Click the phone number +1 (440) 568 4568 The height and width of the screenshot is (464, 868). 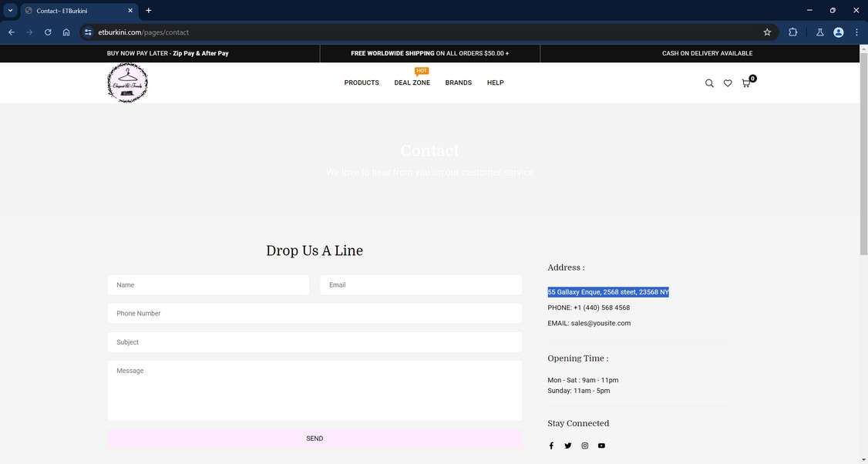tap(602, 308)
